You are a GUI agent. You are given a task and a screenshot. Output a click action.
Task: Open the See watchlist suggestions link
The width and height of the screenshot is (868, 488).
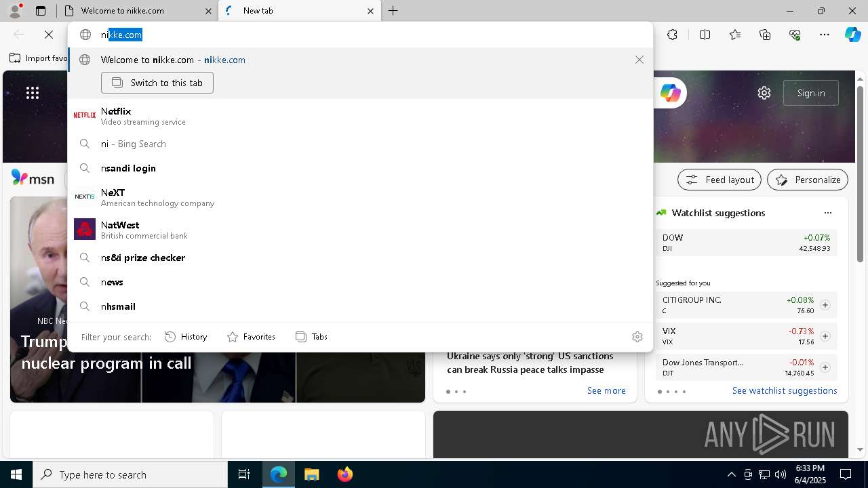point(785,390)
